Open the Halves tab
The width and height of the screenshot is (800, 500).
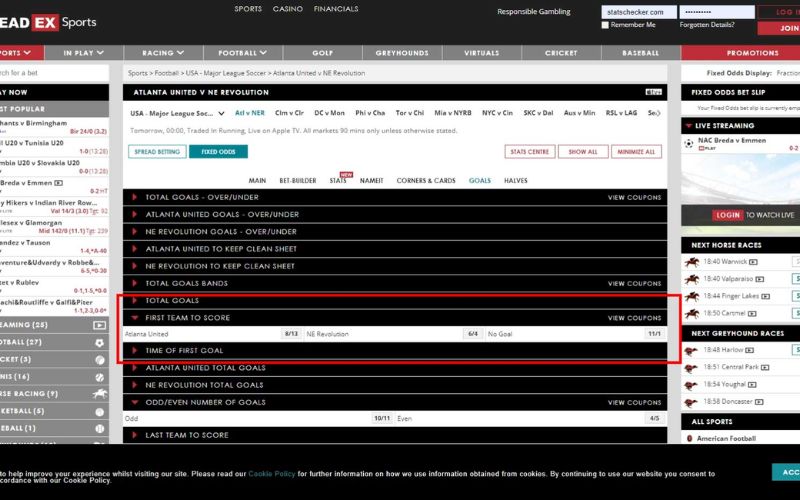click(x=516, y=181)
